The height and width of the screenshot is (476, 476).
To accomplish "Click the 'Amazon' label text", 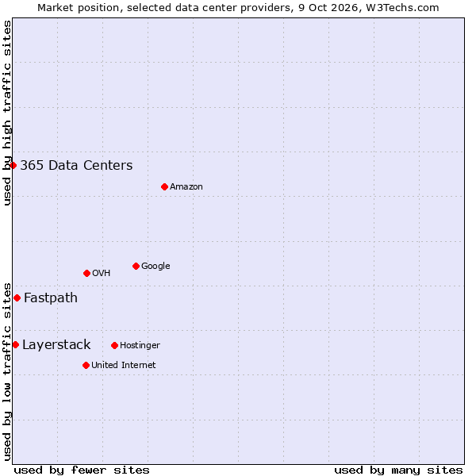I will coord(186,186).
